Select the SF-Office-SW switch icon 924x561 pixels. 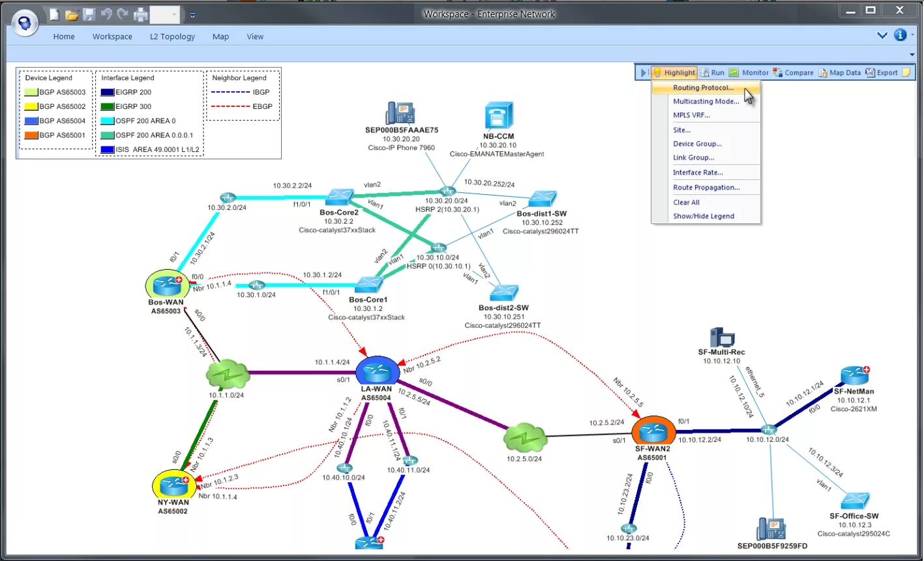[855, 501]
